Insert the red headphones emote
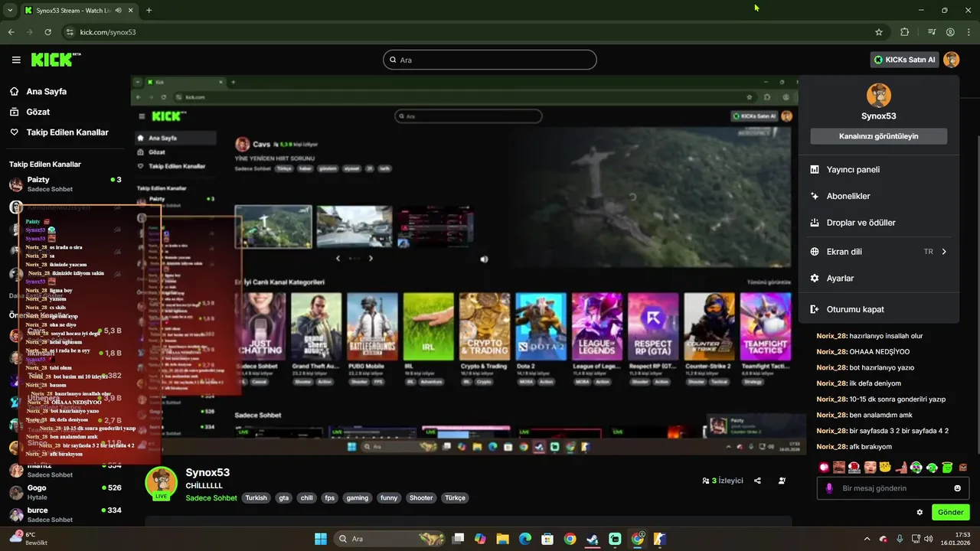Image resolution: width=980 pixels, height=551 pixels. point(855,467)
